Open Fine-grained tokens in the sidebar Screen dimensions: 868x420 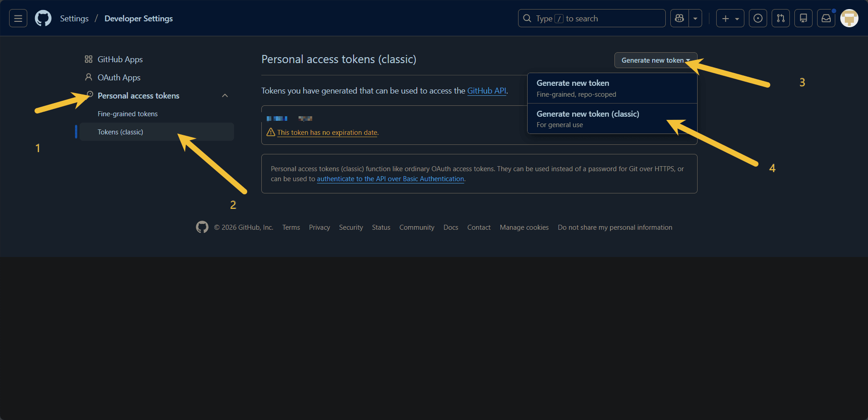(x=157, y=114)
